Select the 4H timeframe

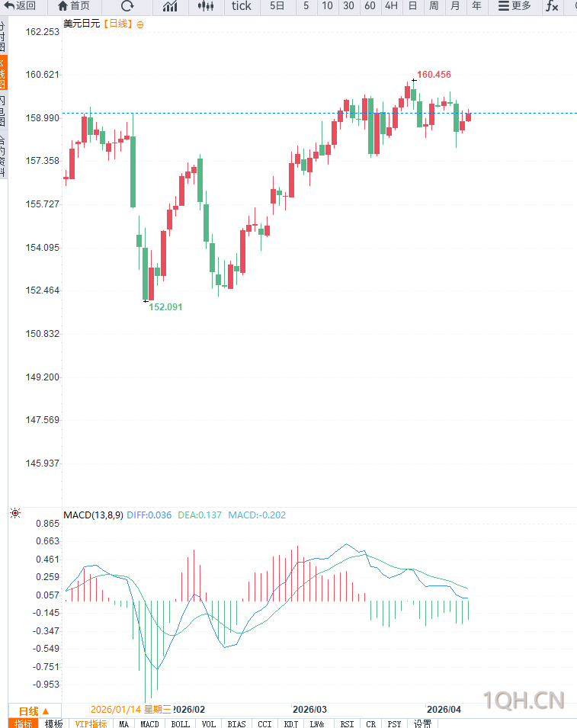point(391,6)
